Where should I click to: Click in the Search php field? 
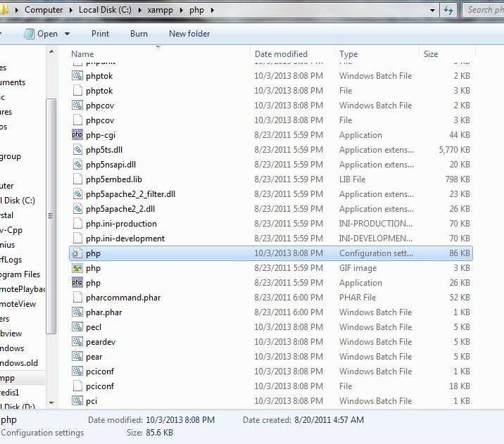click(484, 10)
